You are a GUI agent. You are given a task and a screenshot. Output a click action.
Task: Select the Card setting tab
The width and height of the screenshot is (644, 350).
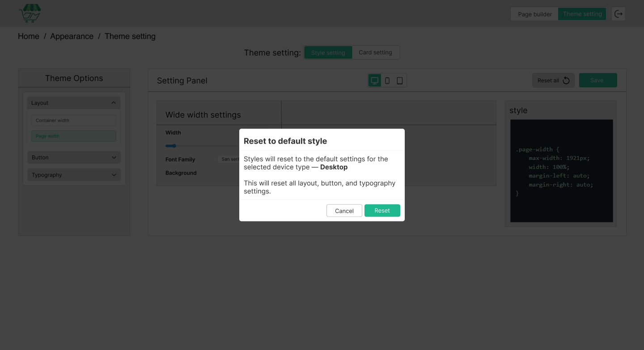click(376, 52)
